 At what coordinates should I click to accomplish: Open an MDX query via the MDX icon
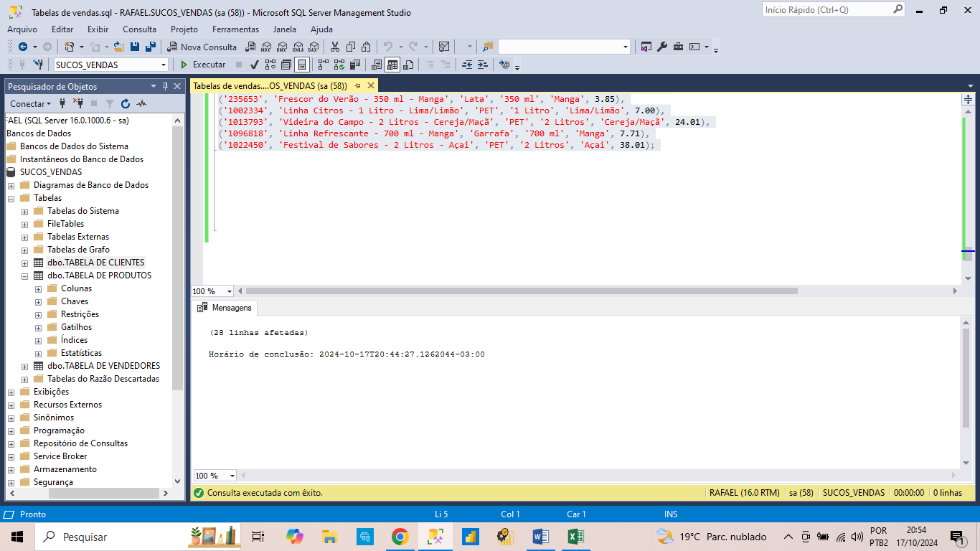265,47
